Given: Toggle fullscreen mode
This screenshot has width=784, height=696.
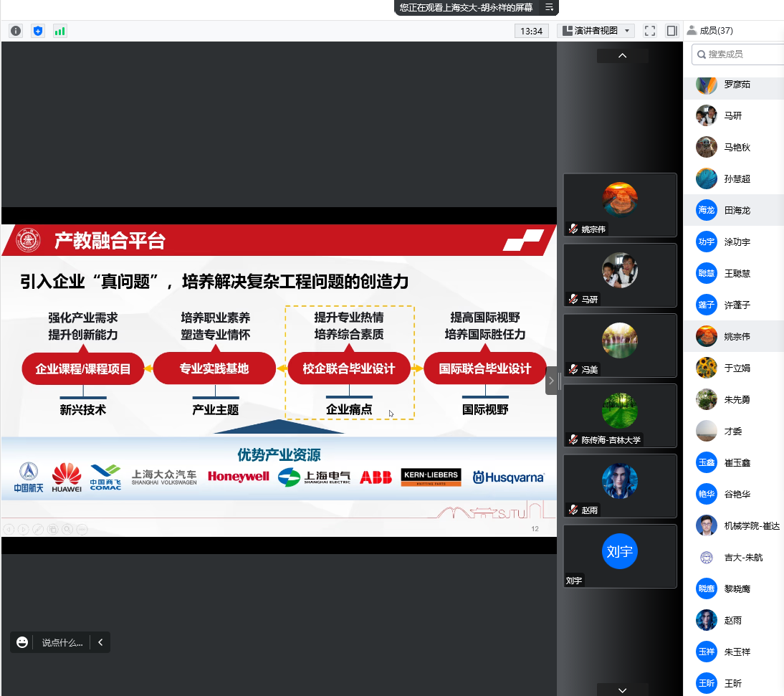Looking at the screenshot, I should click(650, 31).
